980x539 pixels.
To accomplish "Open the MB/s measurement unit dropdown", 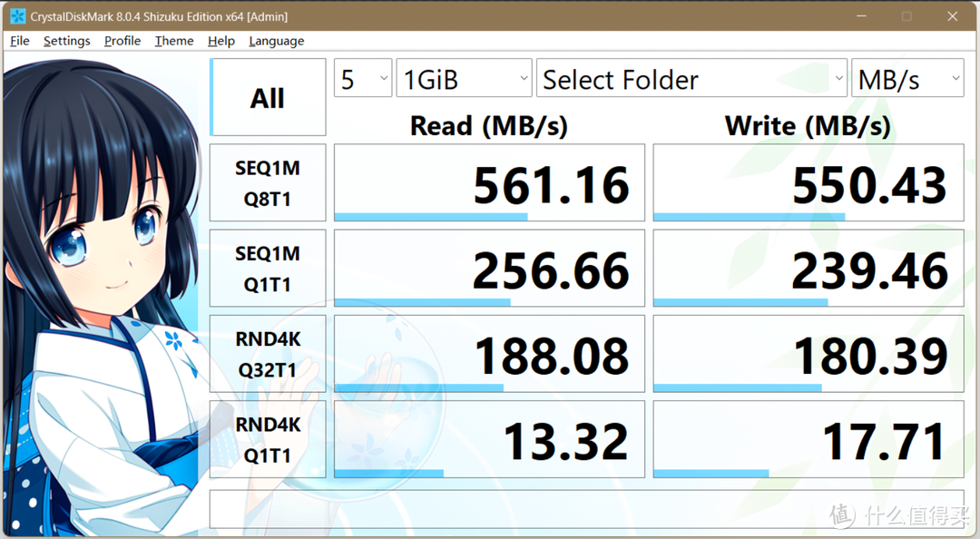I will point(907,79).
